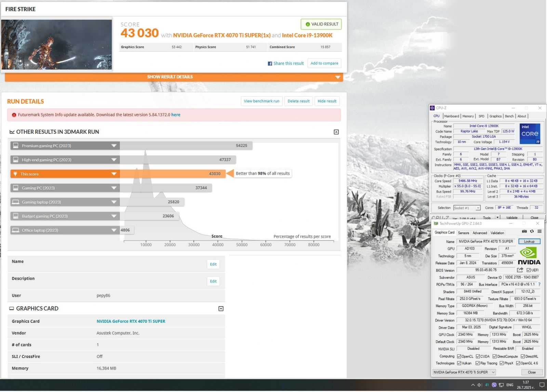Image resolution: width=547 pixels, height=392 pixels.
Task: Toggle the OpenGL 4.6 checkbox in GPU-Z
Action: tap(518, 363)
